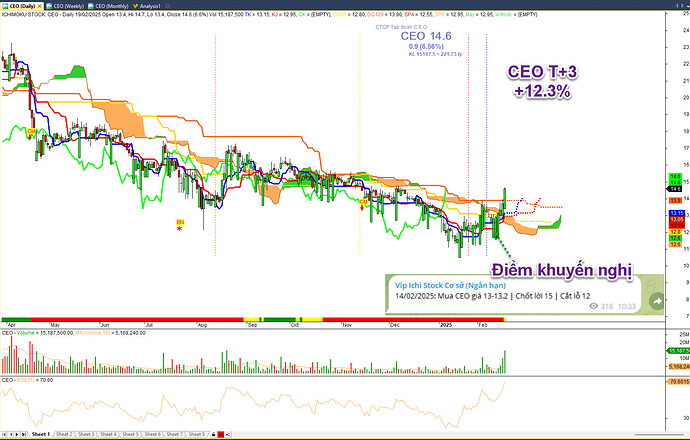
Task: Click the 2025 year label on time axis
Action: [446, 325]
